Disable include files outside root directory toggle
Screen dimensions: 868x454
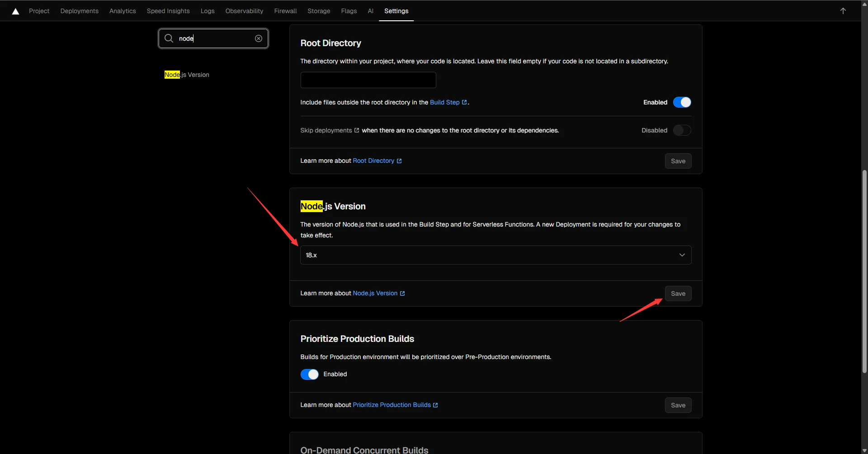pyautogui.click(x=682, y=103)
